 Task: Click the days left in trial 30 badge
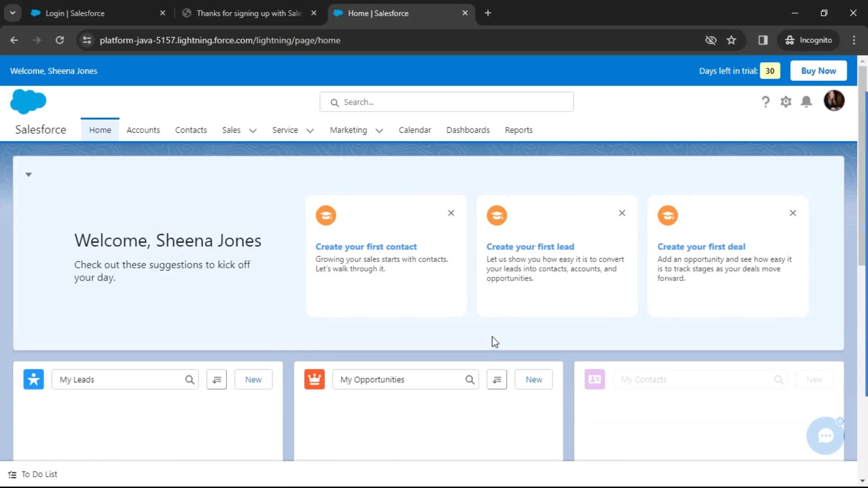(770, 71)
